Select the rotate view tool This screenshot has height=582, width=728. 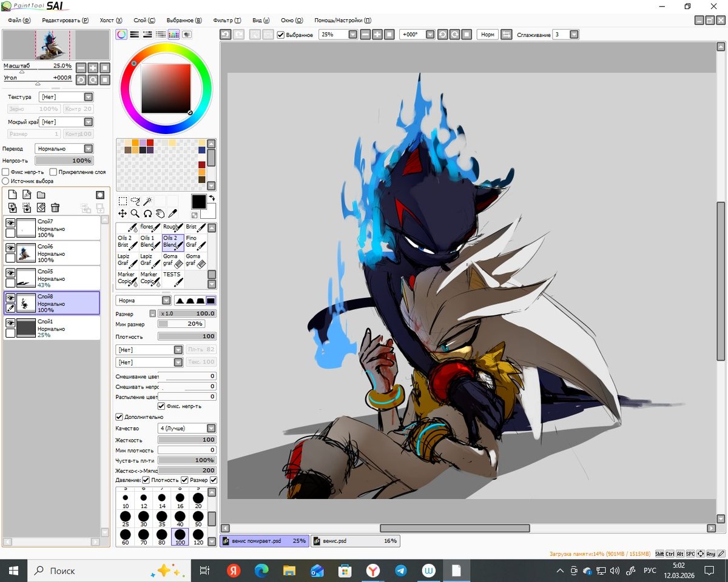click(x=147, y=213)
